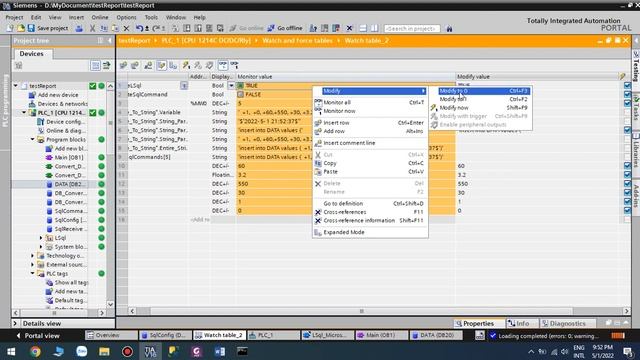640x360 pixels.
Task: Toggle the modify checkbox for row 1 TRUE
Action: [x=627, y=86]
